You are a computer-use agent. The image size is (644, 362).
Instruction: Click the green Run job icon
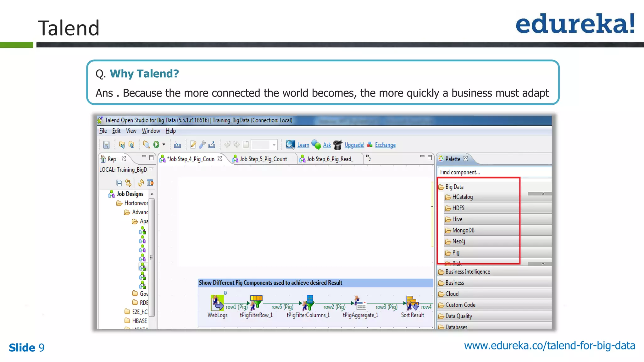156,144
